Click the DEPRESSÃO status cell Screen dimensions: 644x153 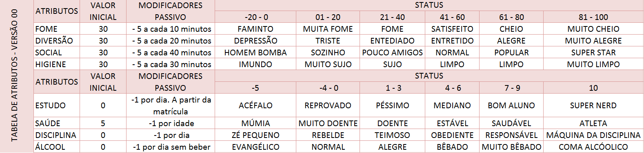(255, 41)
